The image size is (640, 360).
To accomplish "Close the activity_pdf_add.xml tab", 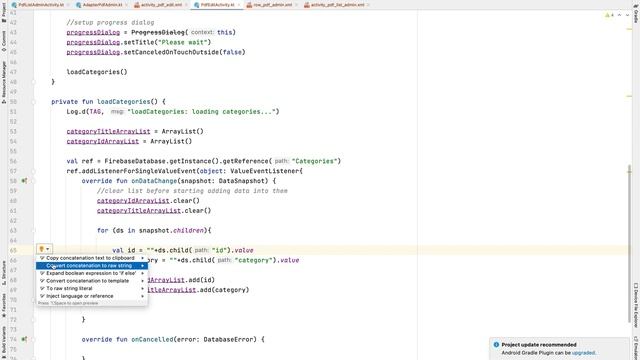I will pyautogui.click(x=186, y=5).
